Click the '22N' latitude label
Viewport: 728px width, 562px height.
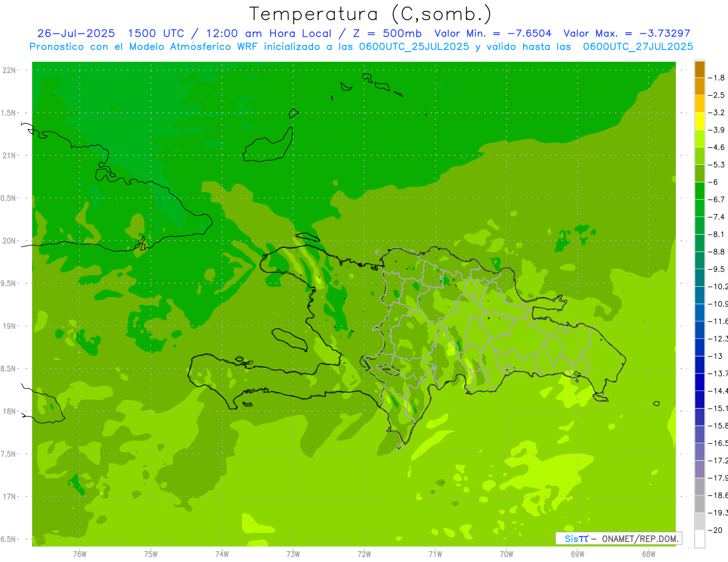click(x=9, y=70)
